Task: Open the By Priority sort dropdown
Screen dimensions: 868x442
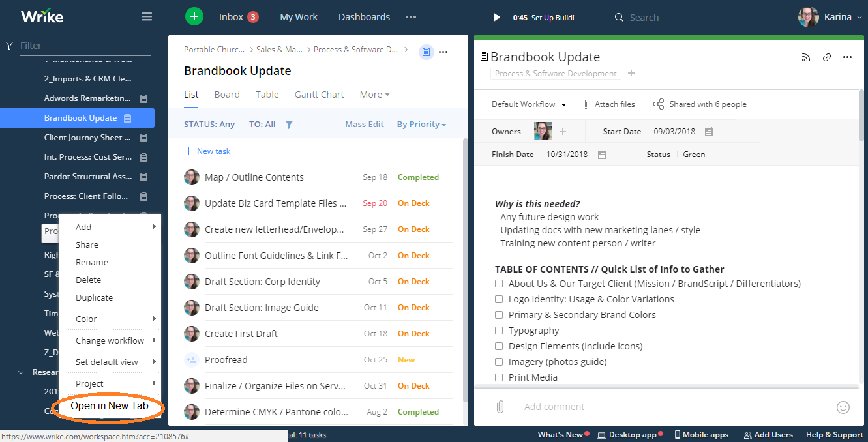Action: pos(421,125)
